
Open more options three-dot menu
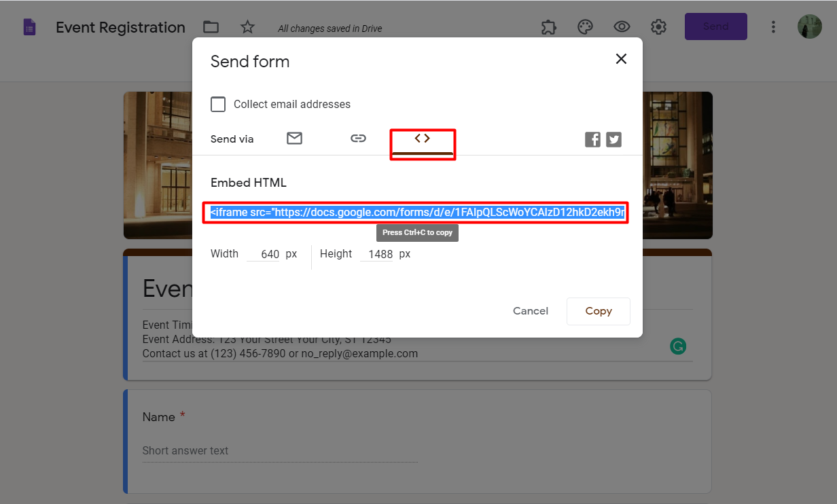(773, 27)
